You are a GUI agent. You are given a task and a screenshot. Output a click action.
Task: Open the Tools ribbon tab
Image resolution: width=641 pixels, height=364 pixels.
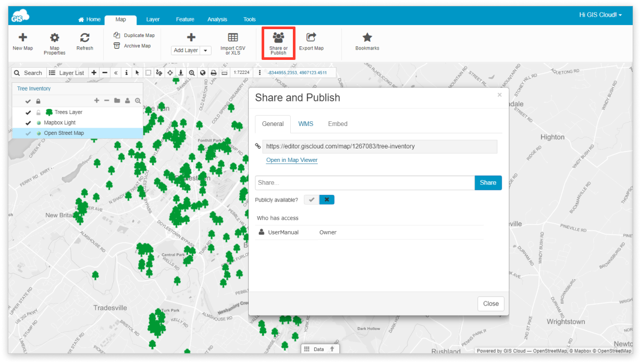250,19
